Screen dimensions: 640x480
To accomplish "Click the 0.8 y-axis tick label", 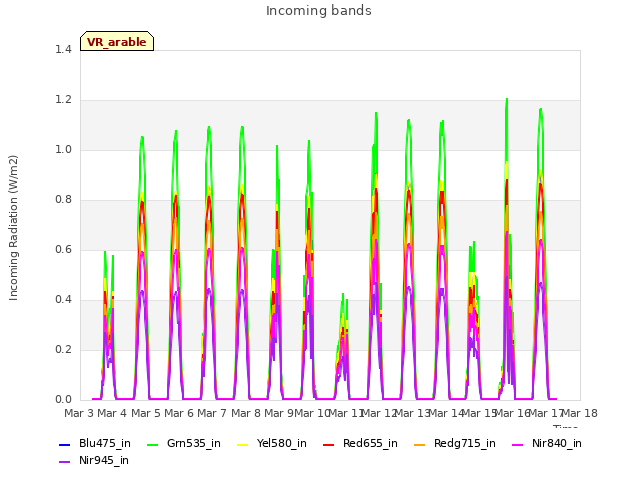I will point(63,200).
